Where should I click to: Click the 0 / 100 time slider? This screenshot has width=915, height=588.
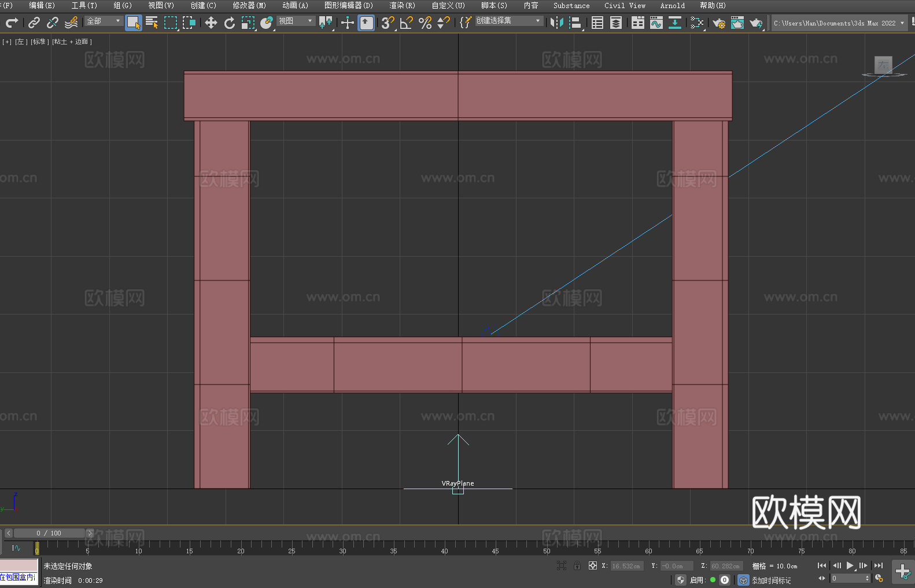tap(49, 533)
